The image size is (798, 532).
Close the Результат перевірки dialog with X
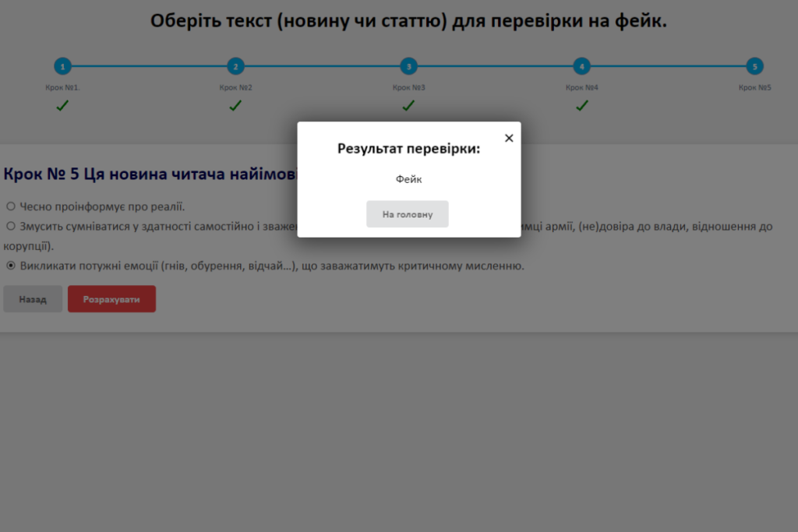(509, 138)
